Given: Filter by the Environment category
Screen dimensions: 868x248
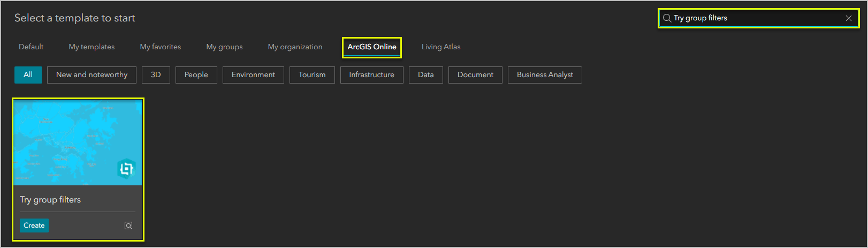Looking at the screenshot, I should point(253,75).
